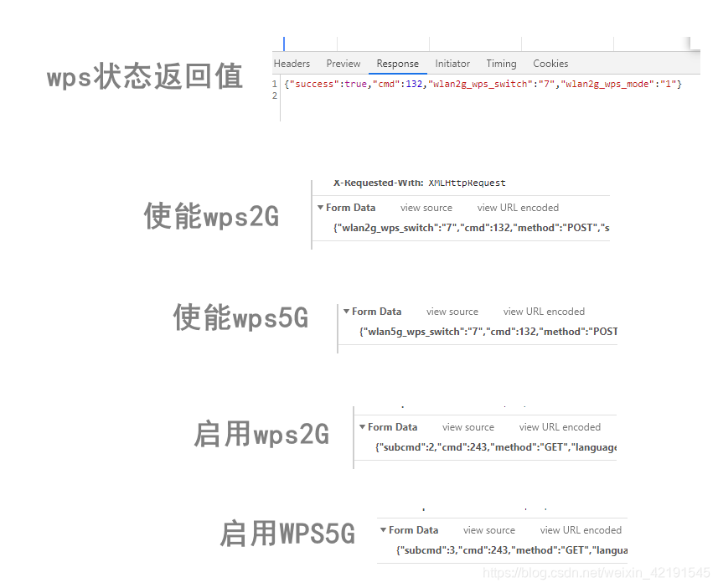Open view source for wlan5g_wps_switch payload
718x588 pixels.
click(x=452, y=311)
